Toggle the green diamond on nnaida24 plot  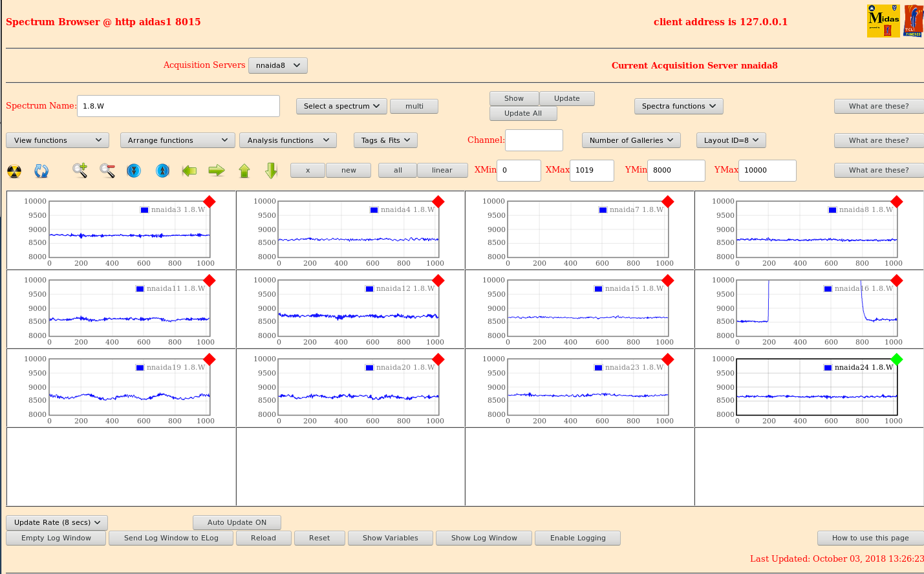tap(896, 359)
